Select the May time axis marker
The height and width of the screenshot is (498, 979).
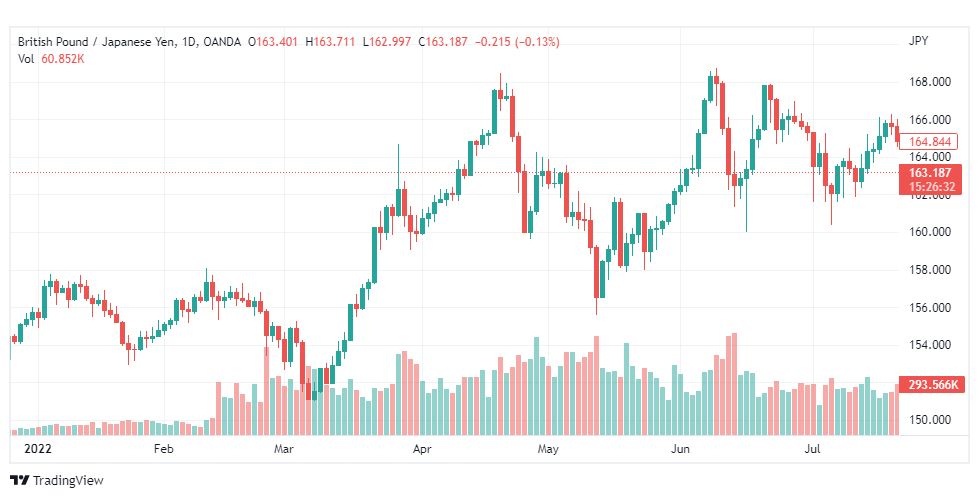[x=548, y=449]
